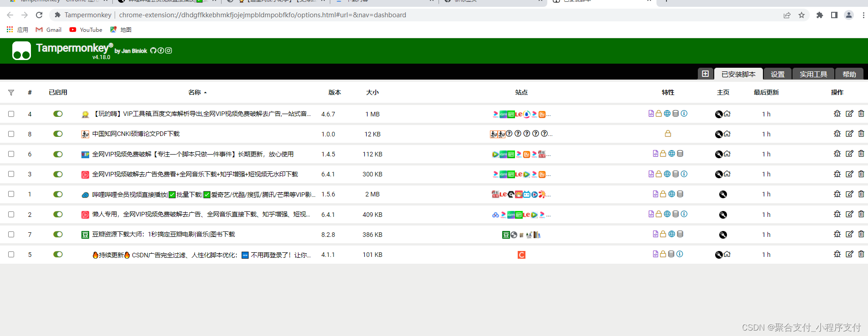This screenshot has width=868, height=336.
Task: Sort scripts by the name column
Action: [195, 92]
